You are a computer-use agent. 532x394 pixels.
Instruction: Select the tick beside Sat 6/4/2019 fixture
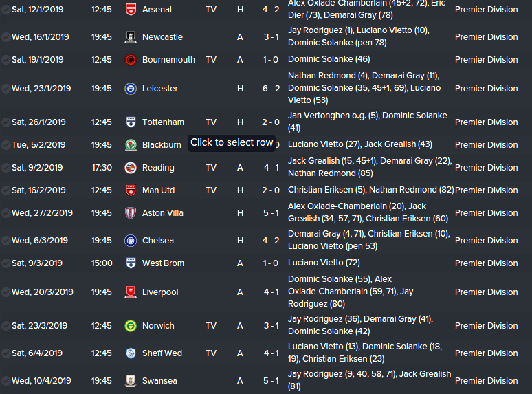click(x=6, y=353)
